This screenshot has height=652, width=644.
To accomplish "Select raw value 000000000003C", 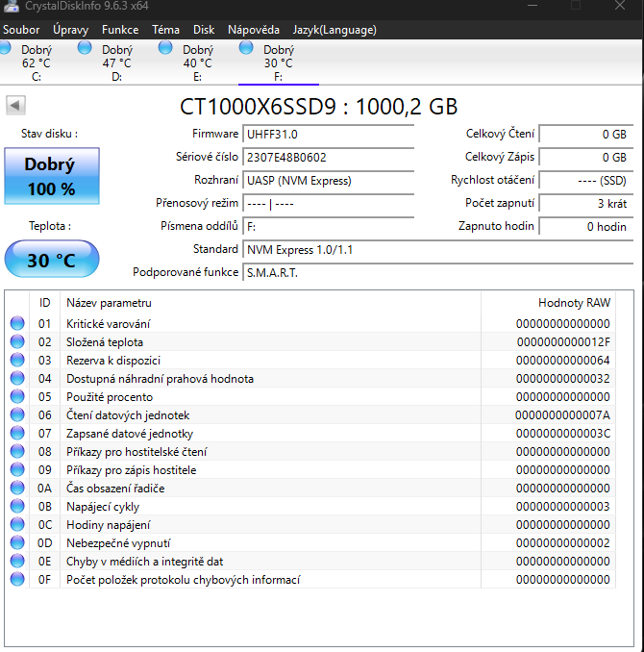I will pos(563,434).
